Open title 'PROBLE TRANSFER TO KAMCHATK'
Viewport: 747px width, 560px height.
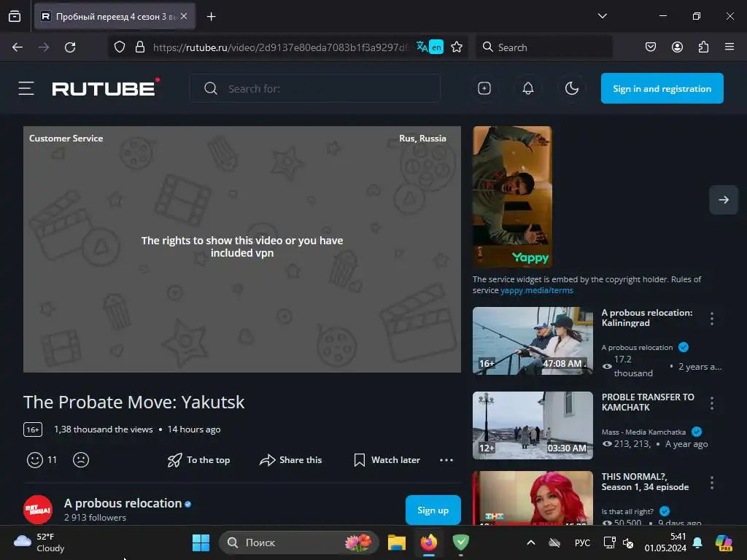click(x=648, y=402)
